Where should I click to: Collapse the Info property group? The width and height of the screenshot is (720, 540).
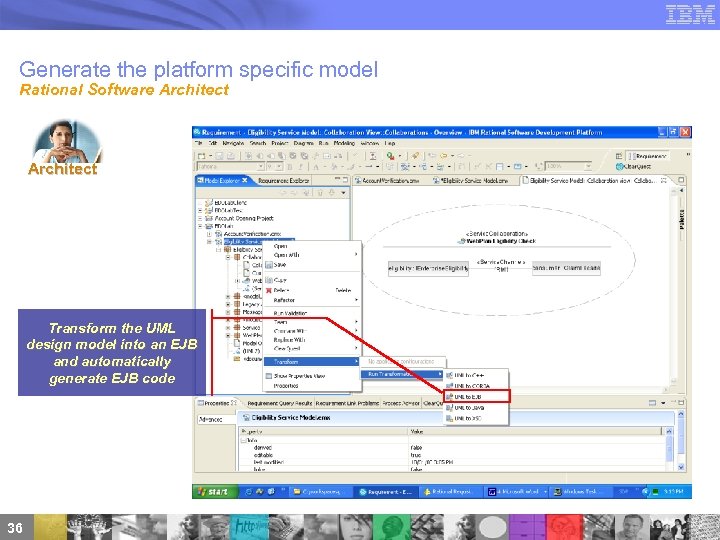pyautogui.click(x=243, y=440)
